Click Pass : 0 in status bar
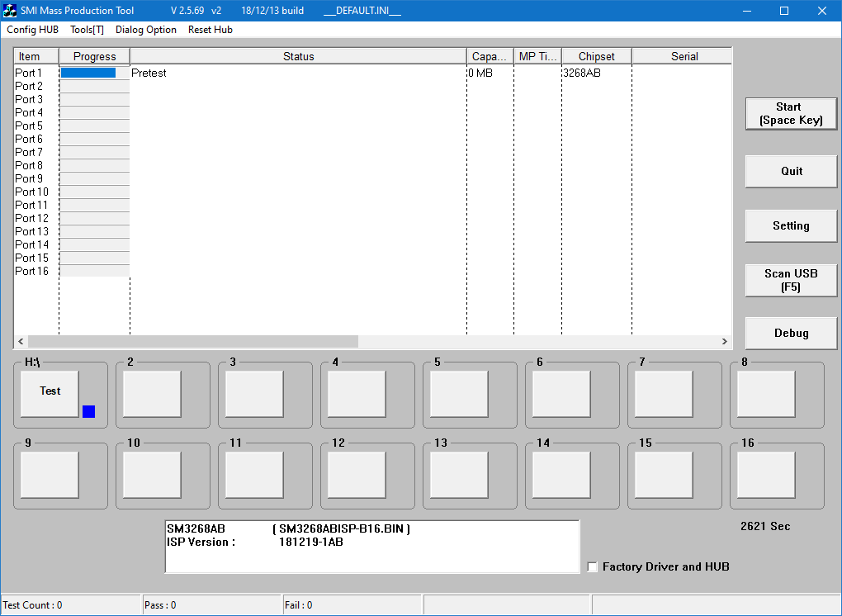Screen dimensions: 842x616 click(160, 605)
